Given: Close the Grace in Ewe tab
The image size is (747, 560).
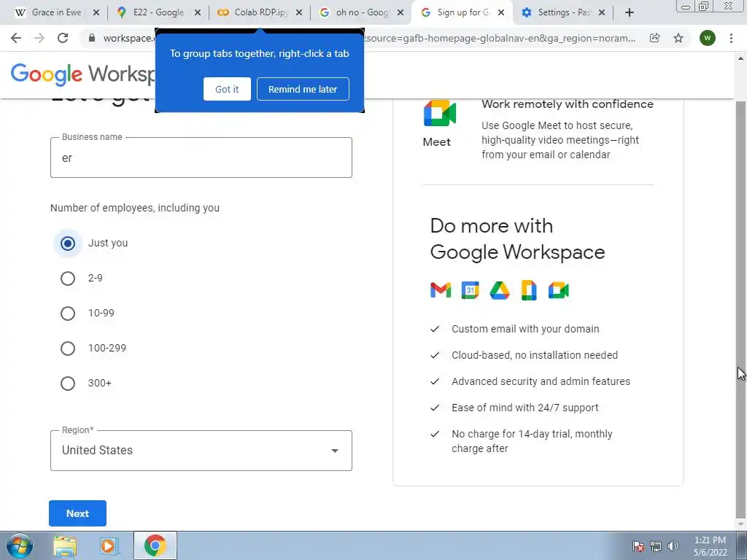Looking at the screenshot, I should click(x=96, y=13).
